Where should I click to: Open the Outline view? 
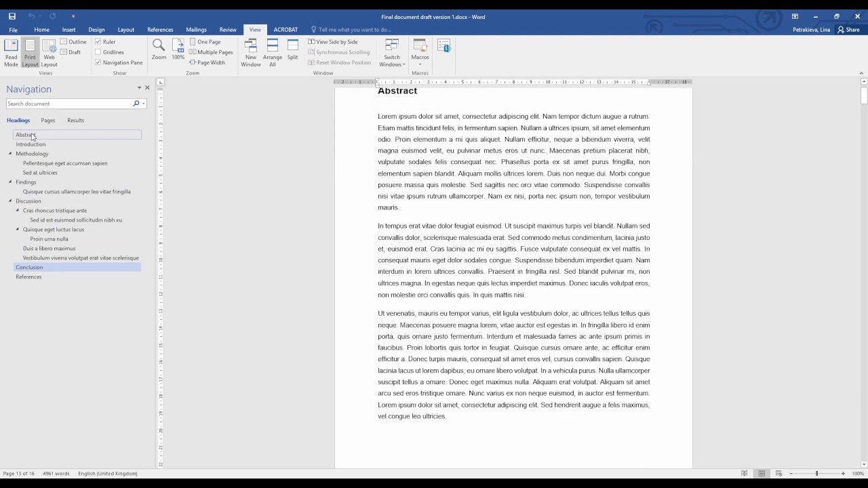pos(74,42)
